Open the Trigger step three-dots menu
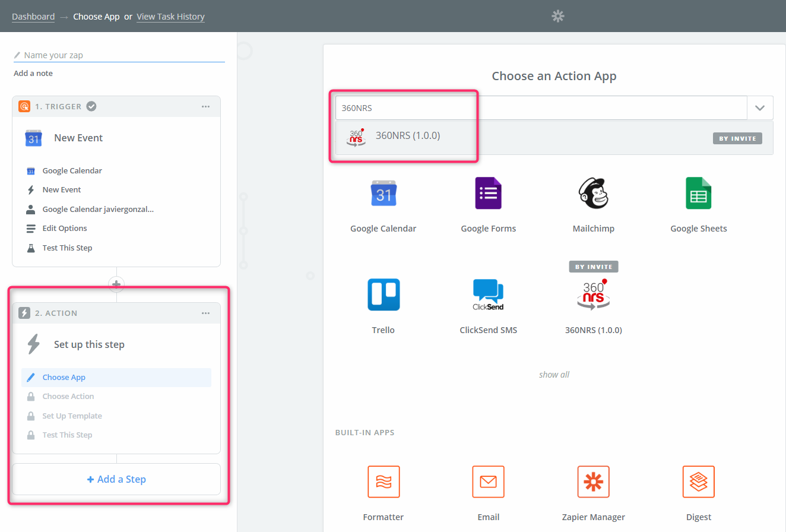 [205, 107]
